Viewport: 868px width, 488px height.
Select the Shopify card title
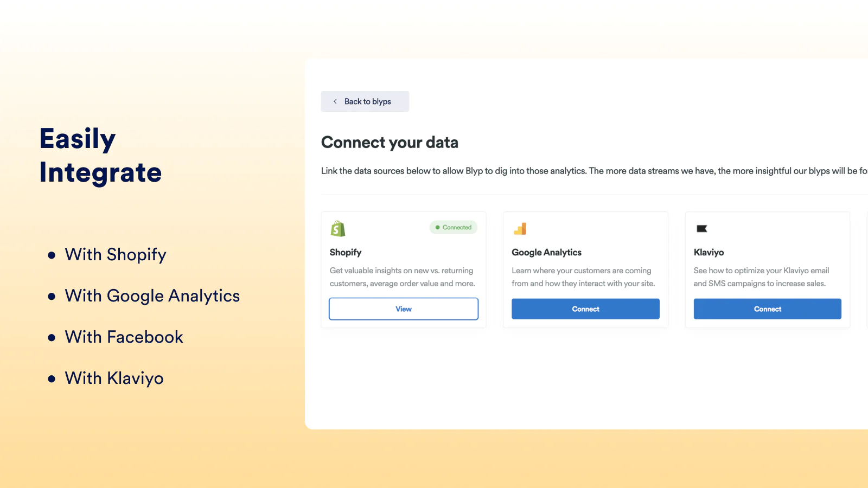346,253
